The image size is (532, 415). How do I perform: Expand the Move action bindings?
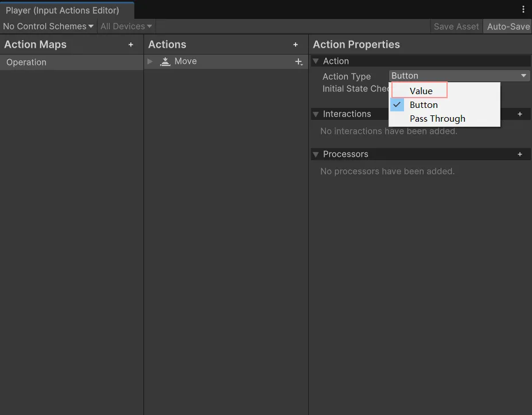(x=150, y=61)
